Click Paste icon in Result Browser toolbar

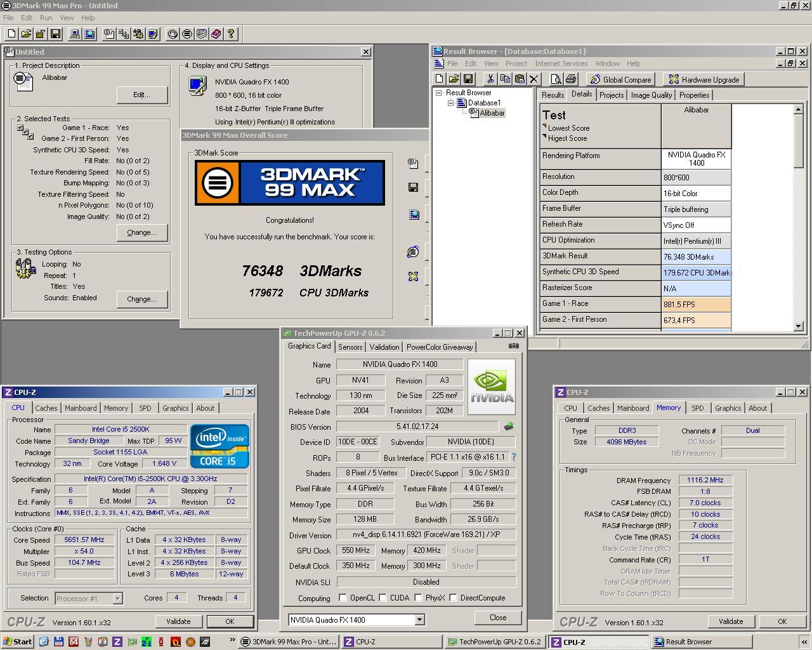click(x=520, y=79)
